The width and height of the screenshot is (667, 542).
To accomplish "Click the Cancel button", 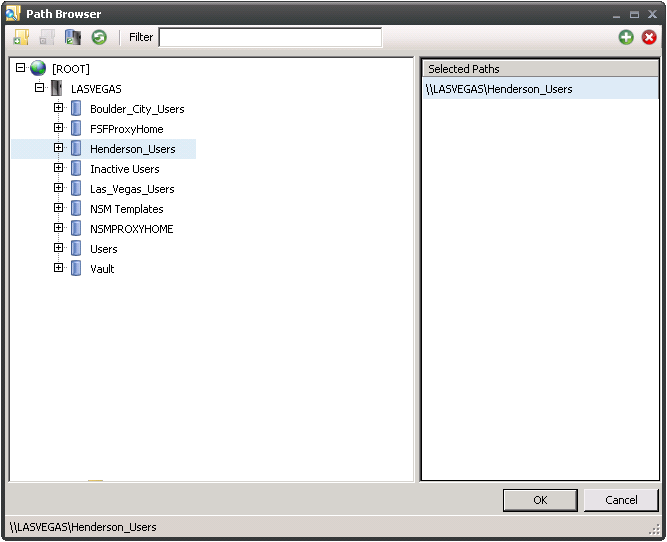I will (x=621, y=500).
